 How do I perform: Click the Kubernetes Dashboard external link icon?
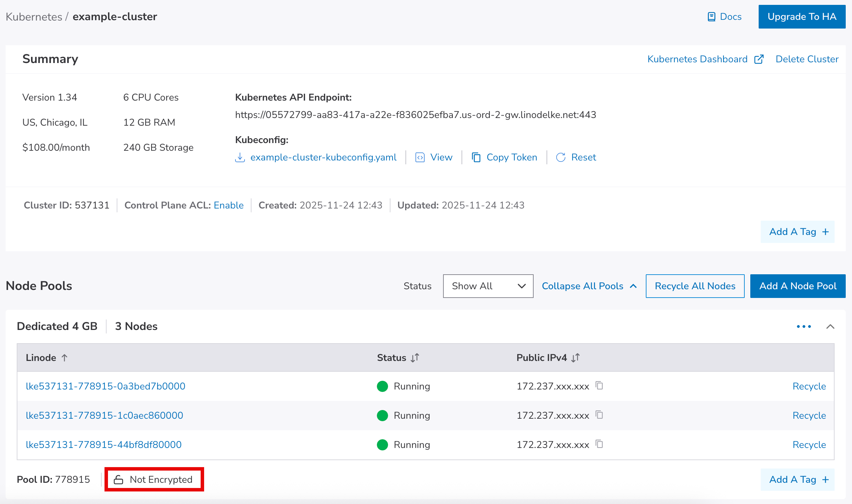[759, 59]
